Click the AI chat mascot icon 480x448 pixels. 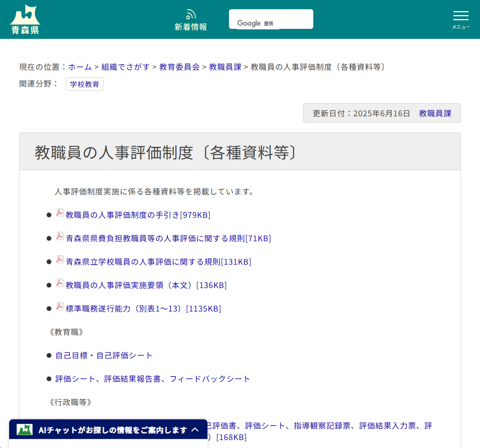25,429
